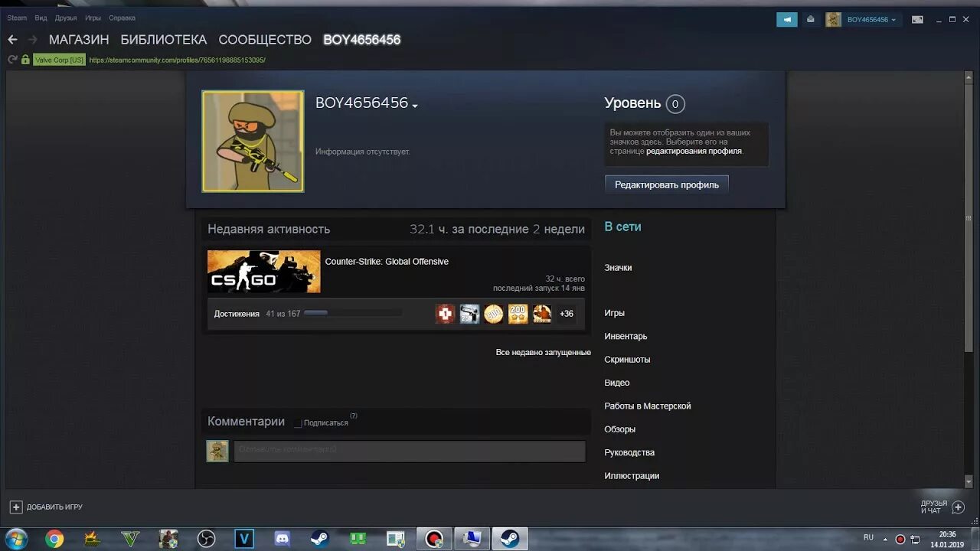
Task: Click the RU language indicator in tray
Action: [868, 538]
